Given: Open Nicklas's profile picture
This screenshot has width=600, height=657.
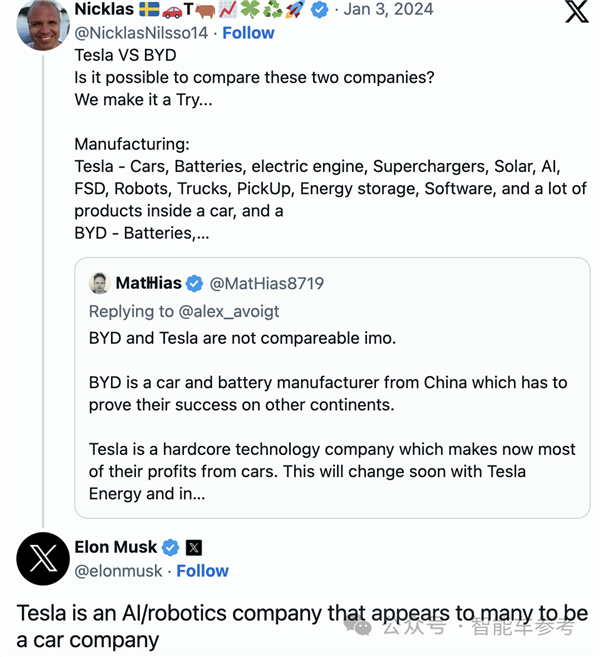Looking at the screenshot, I should click(x=42, y=24).
